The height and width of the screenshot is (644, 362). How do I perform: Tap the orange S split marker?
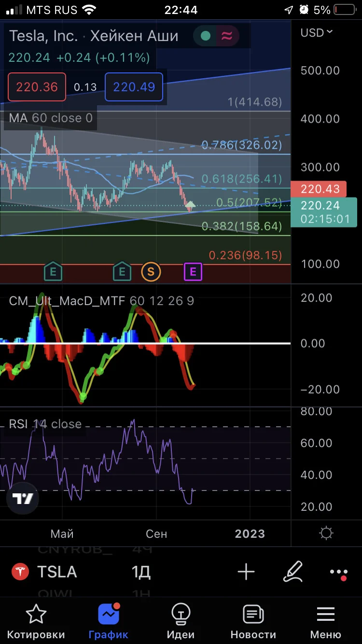pyautogui.click(x=151, y=272)
